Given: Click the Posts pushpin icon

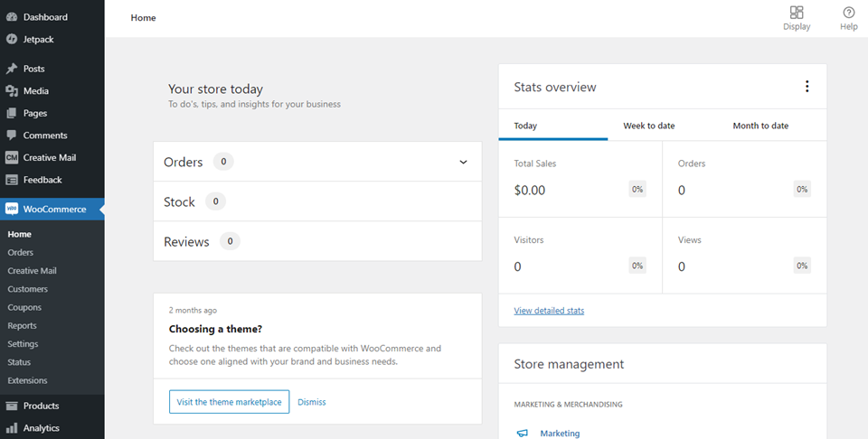Looking at the screenshot, I should (x=12, y=69).
